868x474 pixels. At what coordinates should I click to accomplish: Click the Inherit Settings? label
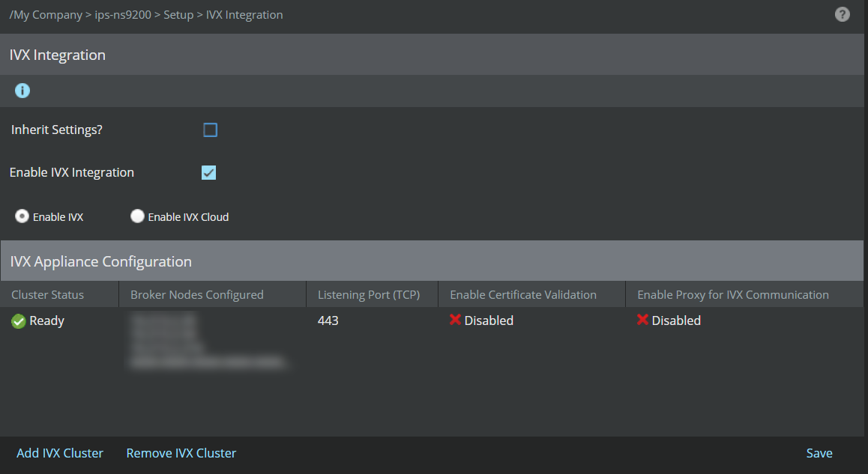point(56,130)
